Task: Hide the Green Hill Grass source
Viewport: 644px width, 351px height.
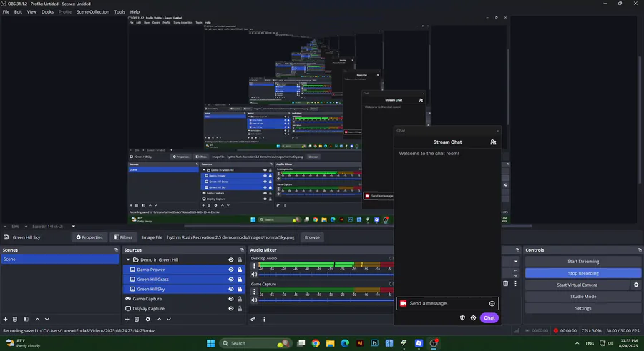Action: point(231,280)
